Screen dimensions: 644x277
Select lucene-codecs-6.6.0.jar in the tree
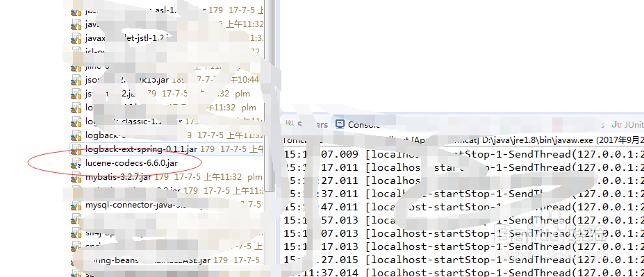coord(131,163)
